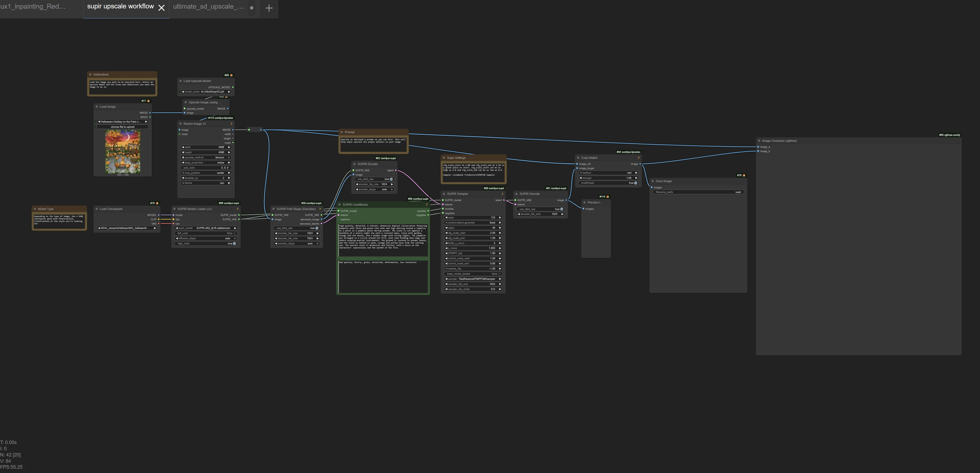Click the SUPIR Conditioner help icon
This screenshot has width=980, height=473.
(427, 205)
